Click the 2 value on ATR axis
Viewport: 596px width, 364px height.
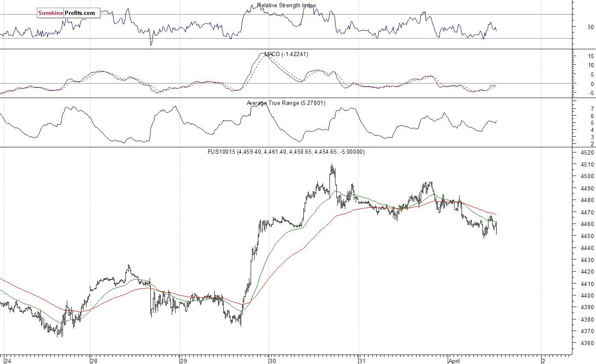tap(592, 144)
